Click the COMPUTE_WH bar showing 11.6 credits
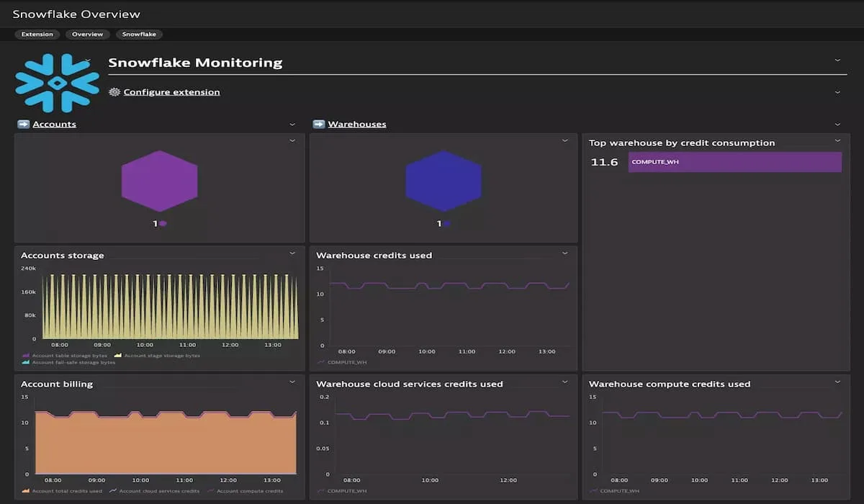 (x=734, y=161)
